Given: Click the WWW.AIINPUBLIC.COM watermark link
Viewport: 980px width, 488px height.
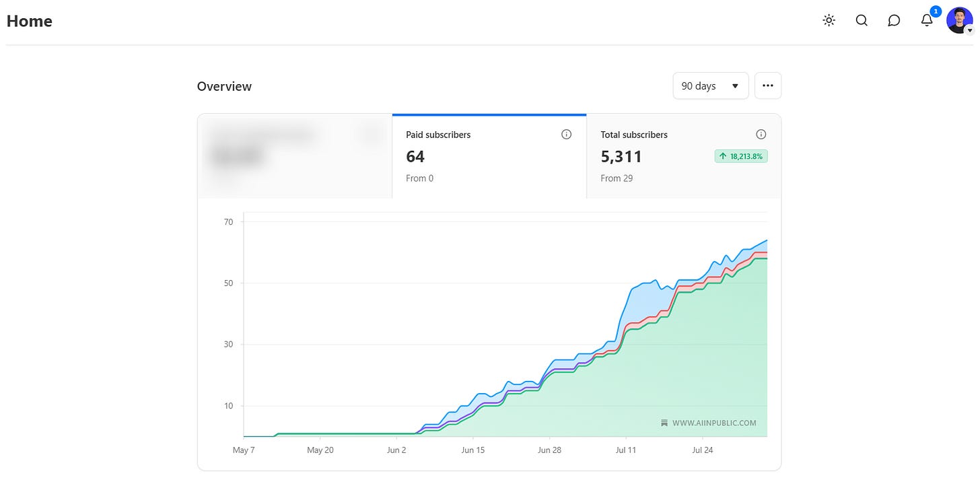Looking at the screenshot, I should (714, 423).
